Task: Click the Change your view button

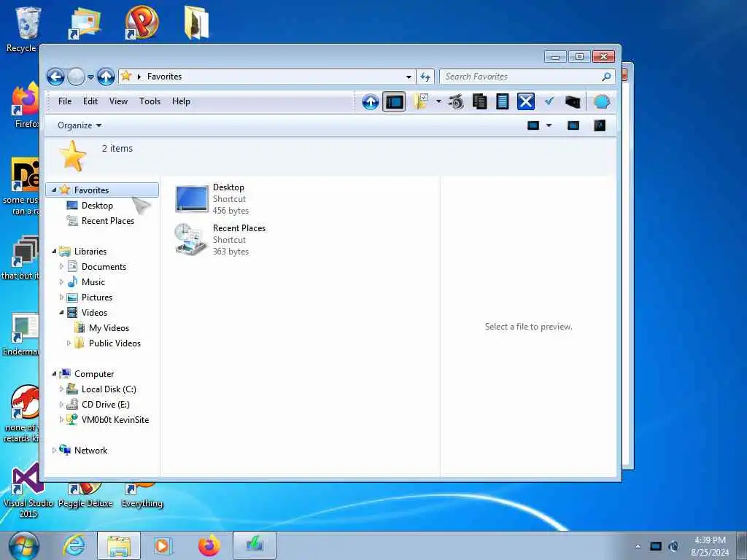Action: click(x=533, y=125)
